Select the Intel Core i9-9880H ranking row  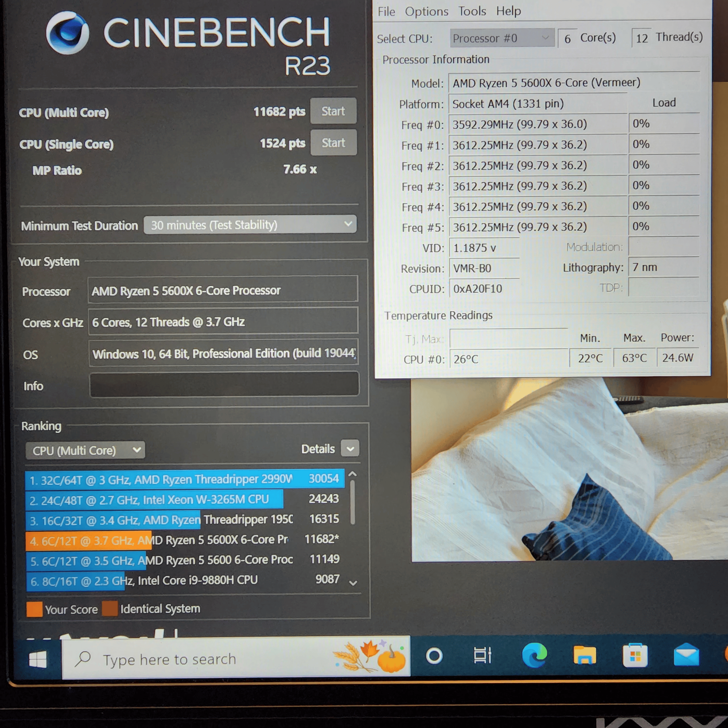pos(184,581)
